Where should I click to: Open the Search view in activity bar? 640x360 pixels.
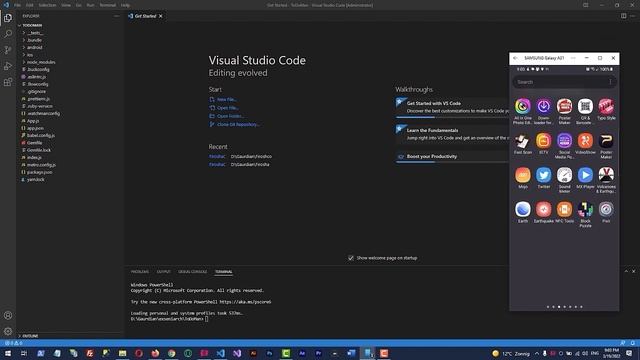pyautogui.click(x=8, y=34)
